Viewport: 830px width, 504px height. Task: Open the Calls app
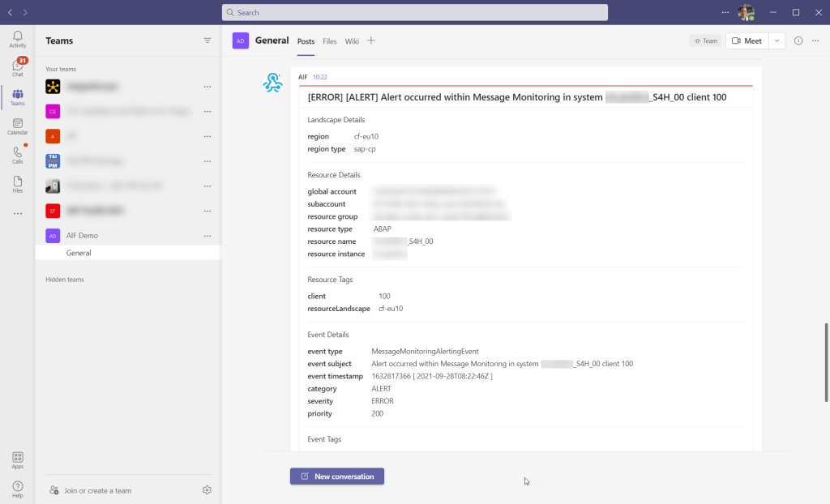tap(18, 155)
